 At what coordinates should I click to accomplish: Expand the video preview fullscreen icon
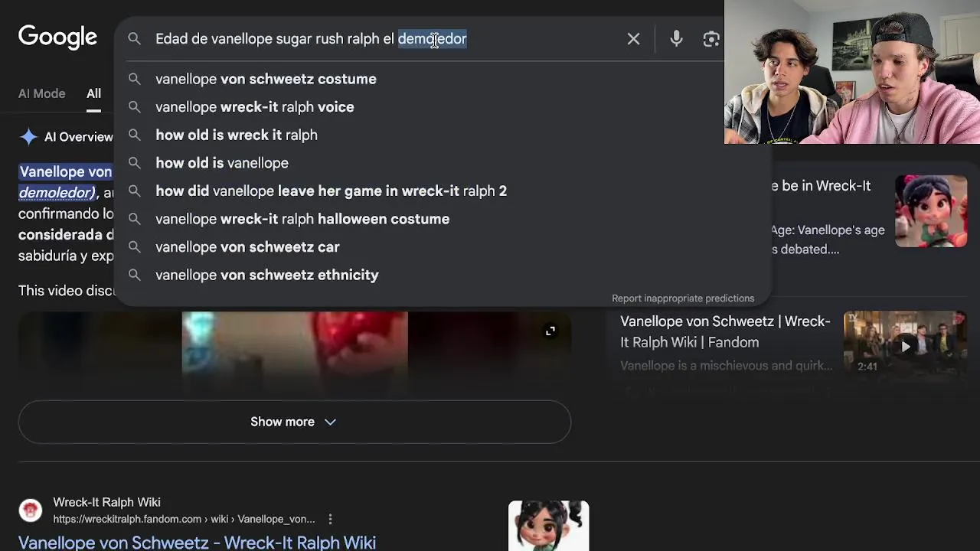550,331
